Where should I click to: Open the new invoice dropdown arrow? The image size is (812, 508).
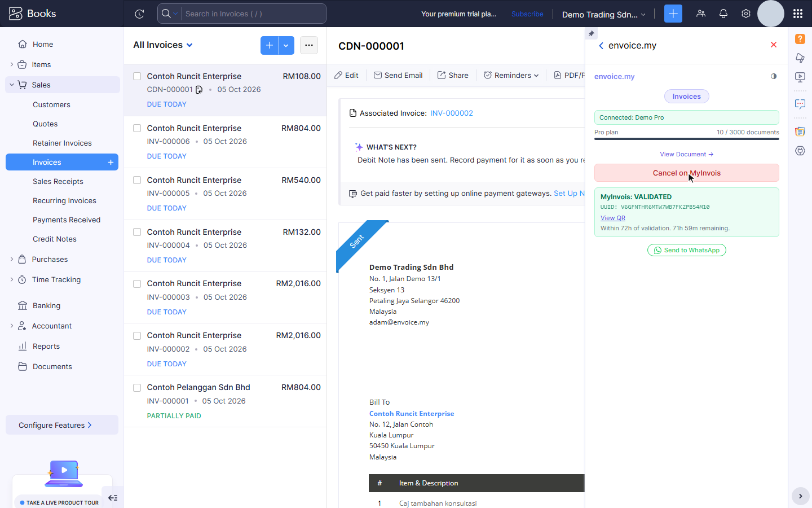coord(286,45)
